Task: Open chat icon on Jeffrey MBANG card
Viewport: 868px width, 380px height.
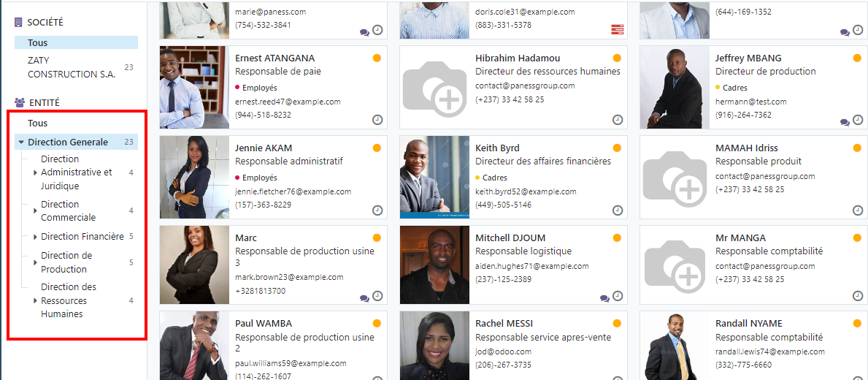Action: click(x=844, y=123)
